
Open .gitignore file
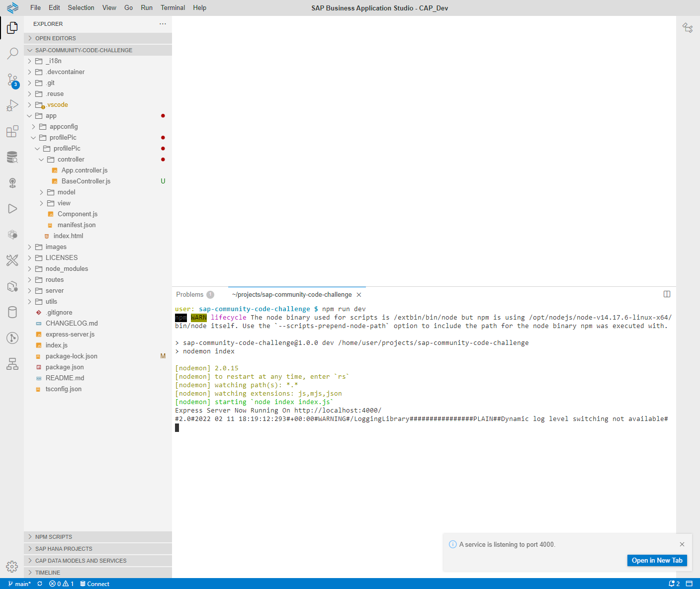coord(98,313)
